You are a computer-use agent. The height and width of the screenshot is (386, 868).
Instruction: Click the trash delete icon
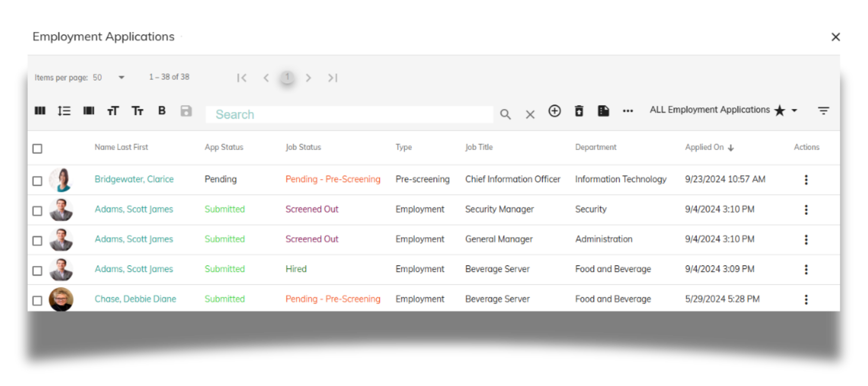coord(579,111)
